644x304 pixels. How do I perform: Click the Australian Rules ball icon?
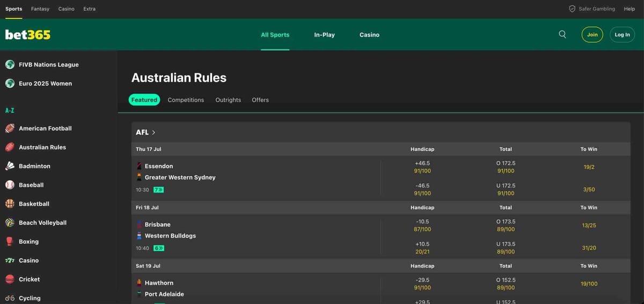10,147
